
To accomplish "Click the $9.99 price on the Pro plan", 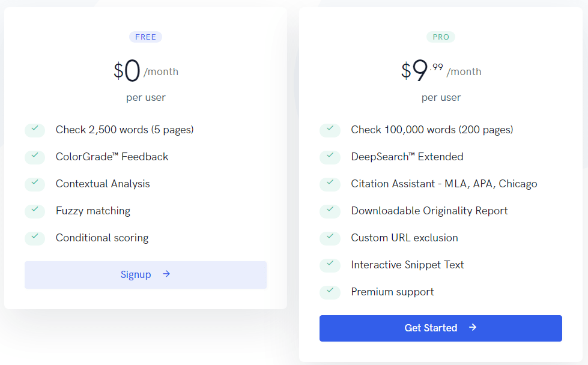I will (420, 69).
